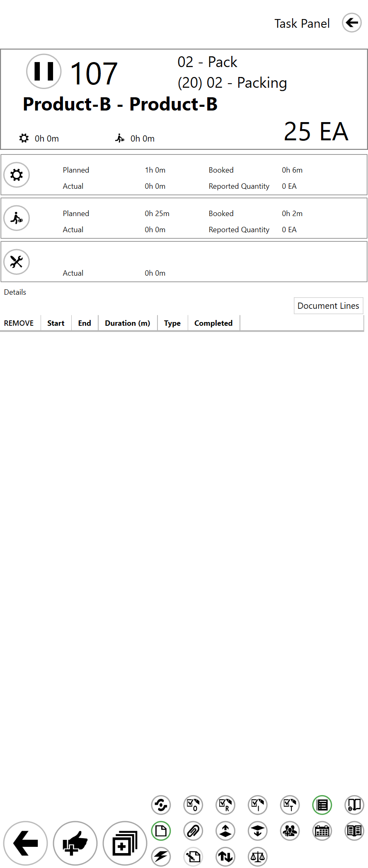The width and height of the screenshot is (368, 868).
Task: Click the '107' task number
Action: (94, 74)
